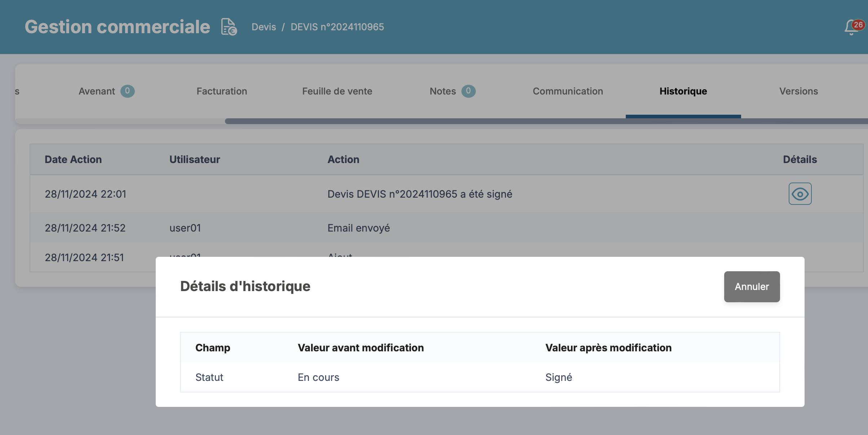Click the red 26 notification badge
This screenshot has height=435, width=868.
tap(858, 25)
